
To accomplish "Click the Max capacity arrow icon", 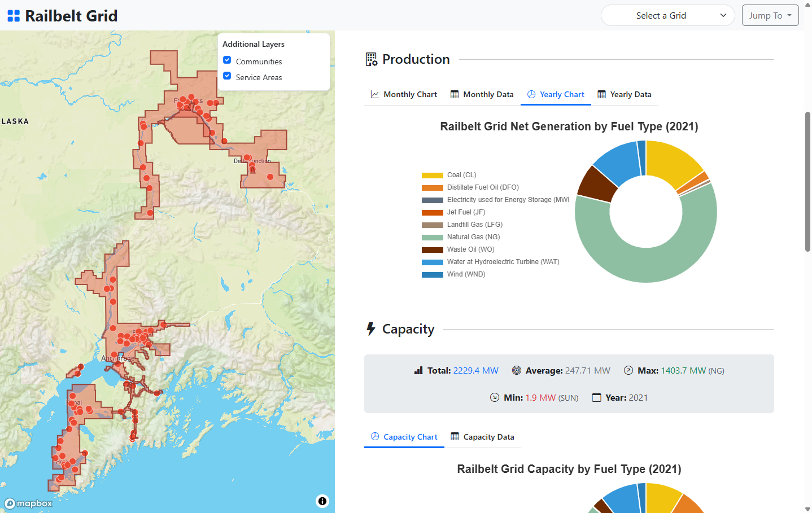I will pyautogui.click(x=628, y=371).
